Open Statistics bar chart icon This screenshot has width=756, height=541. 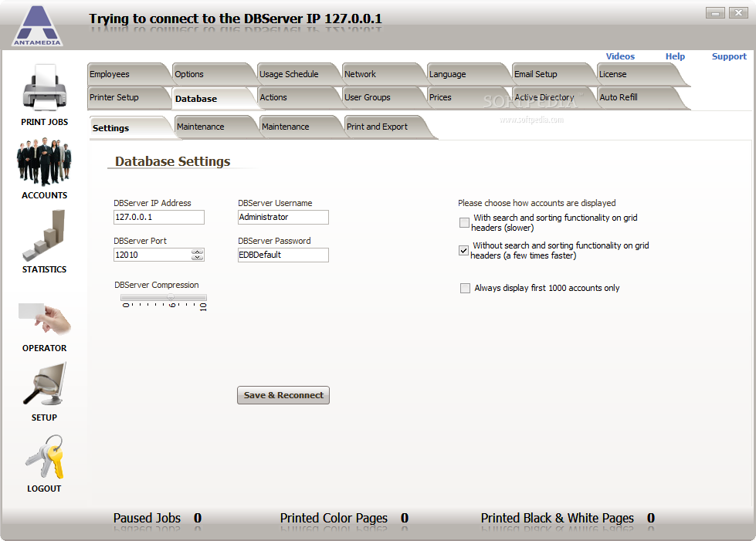coord(44,235)
